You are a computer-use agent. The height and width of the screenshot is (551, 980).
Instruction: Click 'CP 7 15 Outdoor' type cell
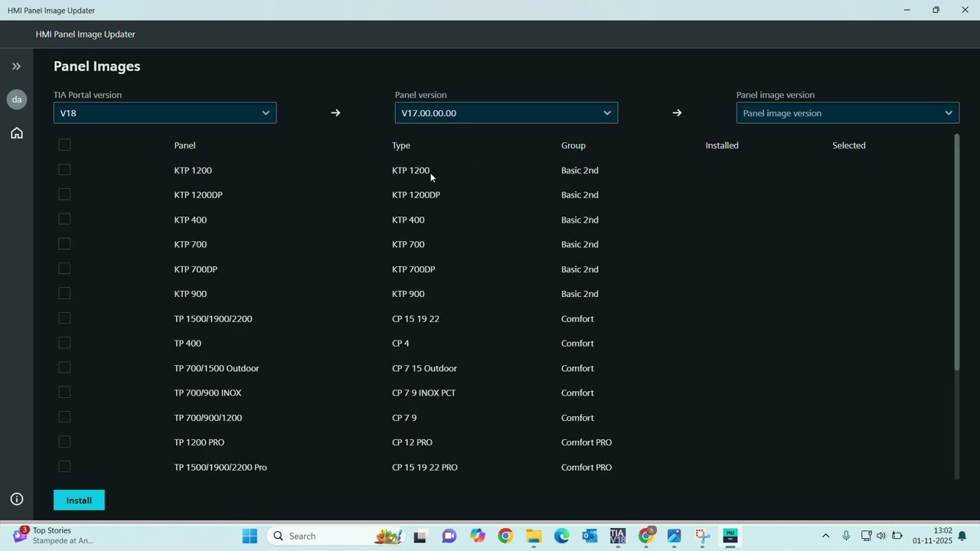tap(424, 368)
